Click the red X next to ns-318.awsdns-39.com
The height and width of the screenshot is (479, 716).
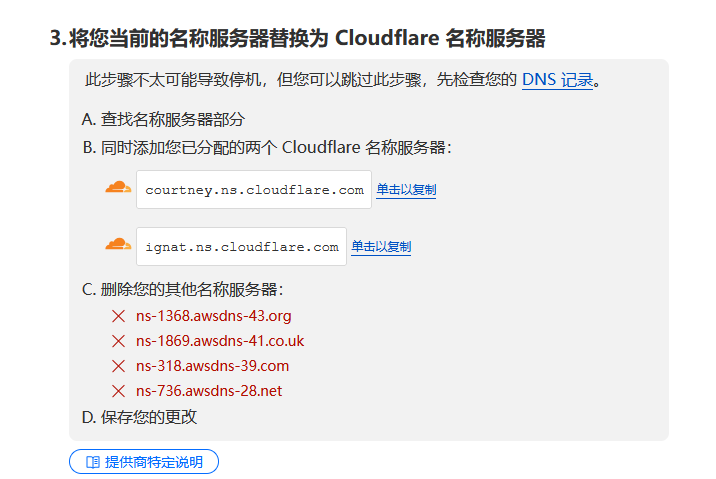pos(118,366)
